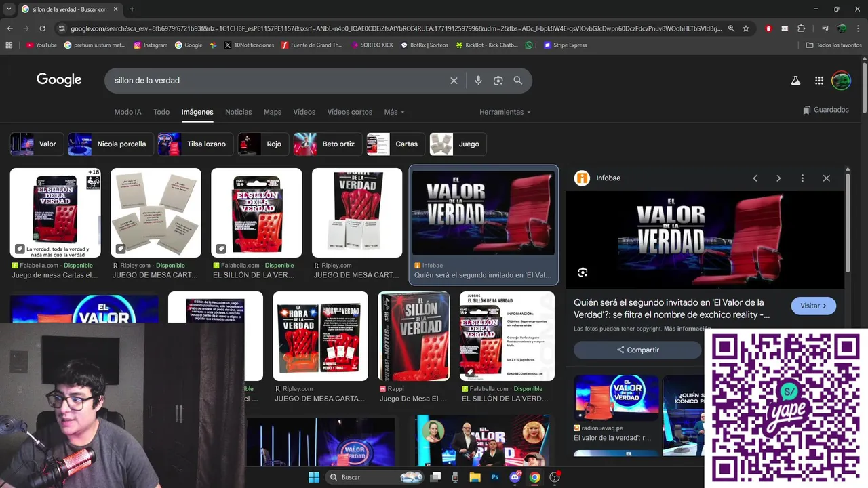The width and height of the screenshot is (868, 488).
Task: Open the tab search dropdown arrow
Action: click(x=9, y=9)
